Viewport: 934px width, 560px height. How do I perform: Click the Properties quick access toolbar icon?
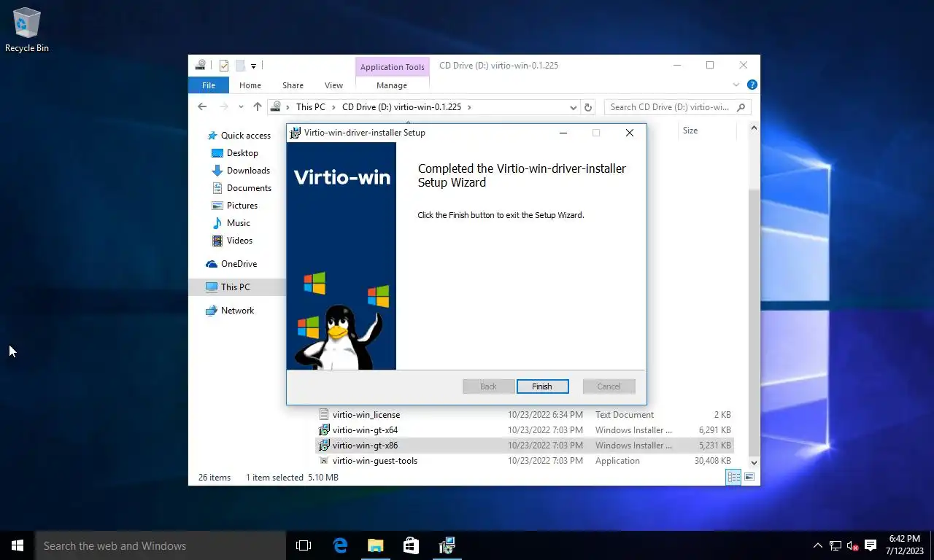click(224, 66)
